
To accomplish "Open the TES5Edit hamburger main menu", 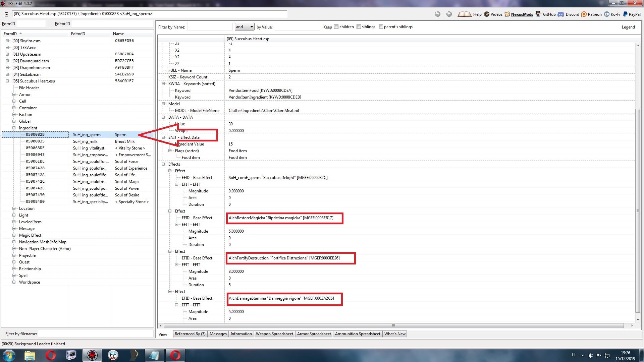I will tap(6, 14).
